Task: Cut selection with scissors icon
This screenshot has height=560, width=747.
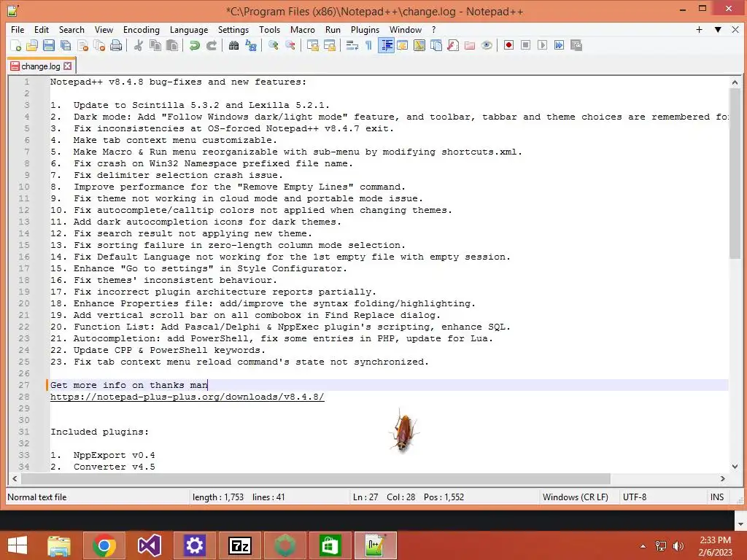Action: pyautogui.click(x=139, y=45)
